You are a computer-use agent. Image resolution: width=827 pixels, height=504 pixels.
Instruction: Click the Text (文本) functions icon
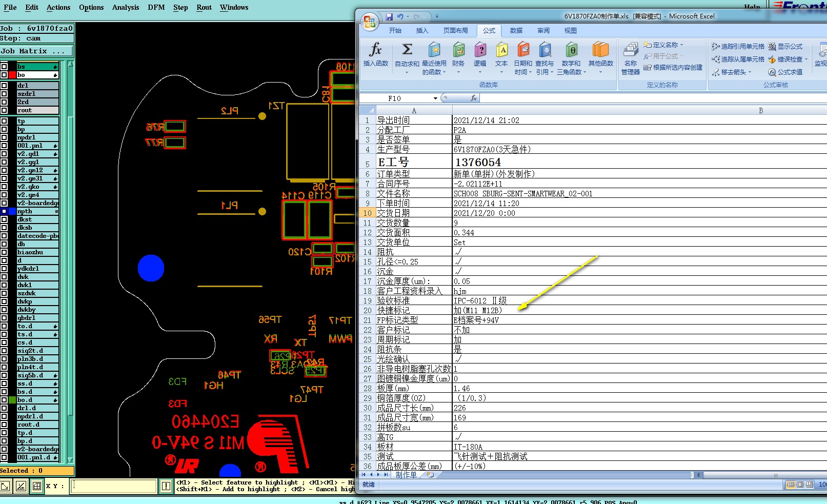(501, 50)
